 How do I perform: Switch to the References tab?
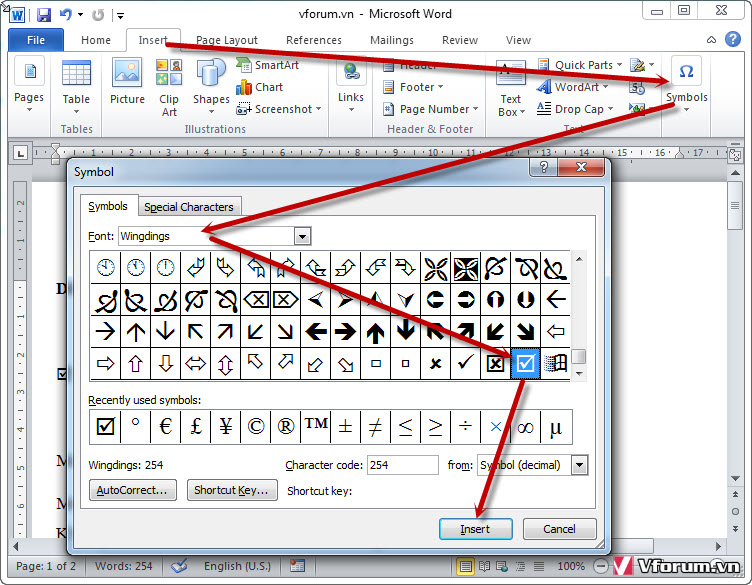pos(314,40)
